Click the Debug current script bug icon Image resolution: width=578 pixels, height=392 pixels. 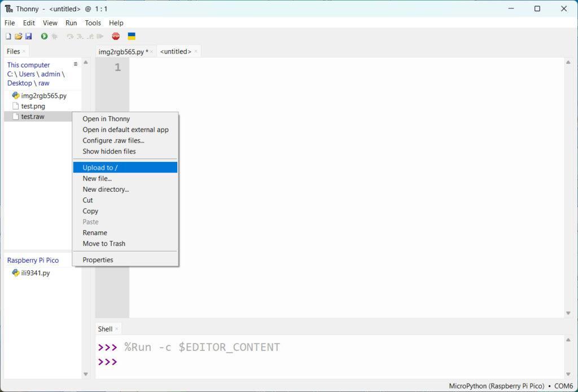pos(55,36)
